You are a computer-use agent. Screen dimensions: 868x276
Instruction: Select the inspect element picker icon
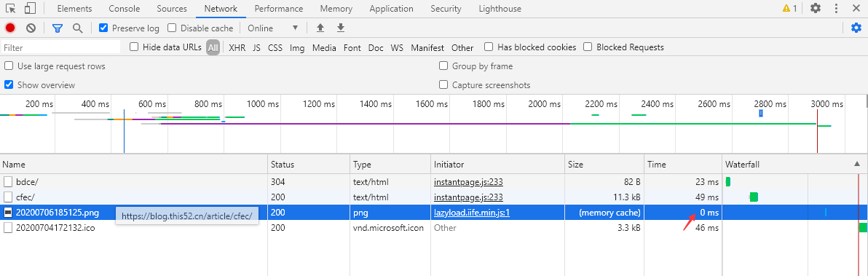(x=10, y=8)
